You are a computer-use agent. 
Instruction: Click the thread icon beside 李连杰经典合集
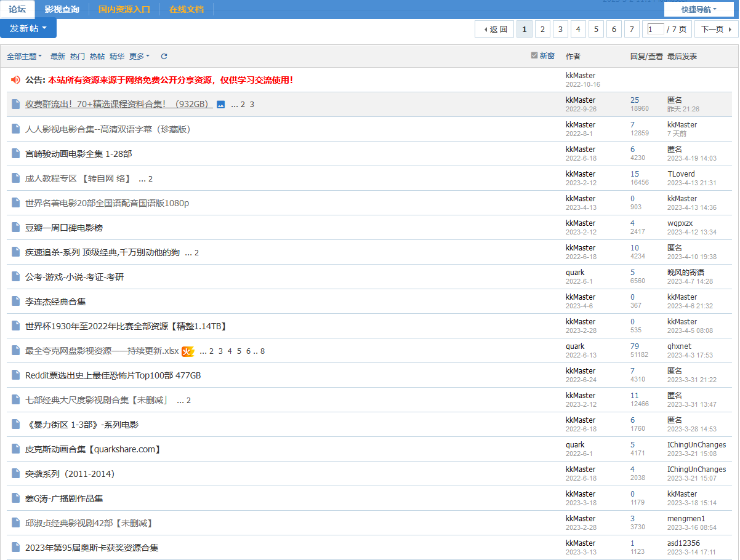pyautogui.click(x=16, y=302)
